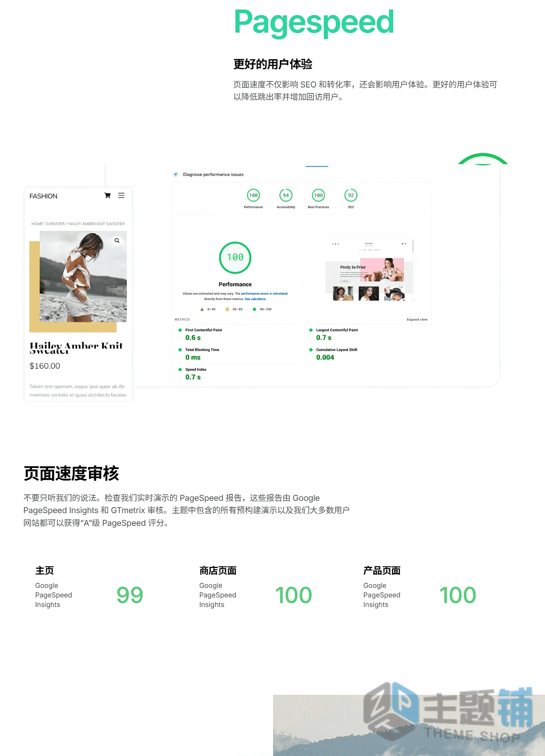Click green dot beside Cumulative Layout Shift
The image size is (545, 756).
click(x=311, y=350)
